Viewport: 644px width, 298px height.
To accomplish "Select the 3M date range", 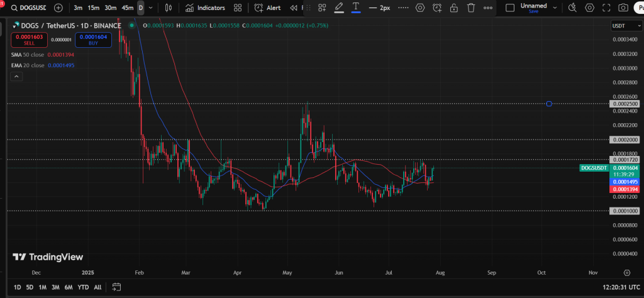I will click(55, 287).
